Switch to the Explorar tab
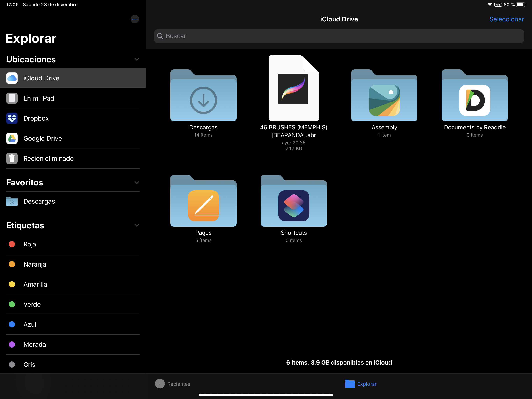 (361, 384)
